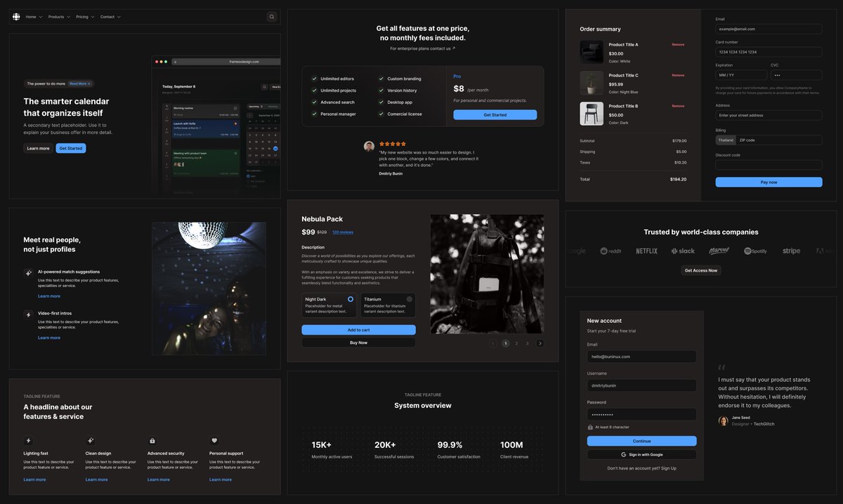
Task: Click the Reddit logo in trusted companies
Action: coord(611,251)
